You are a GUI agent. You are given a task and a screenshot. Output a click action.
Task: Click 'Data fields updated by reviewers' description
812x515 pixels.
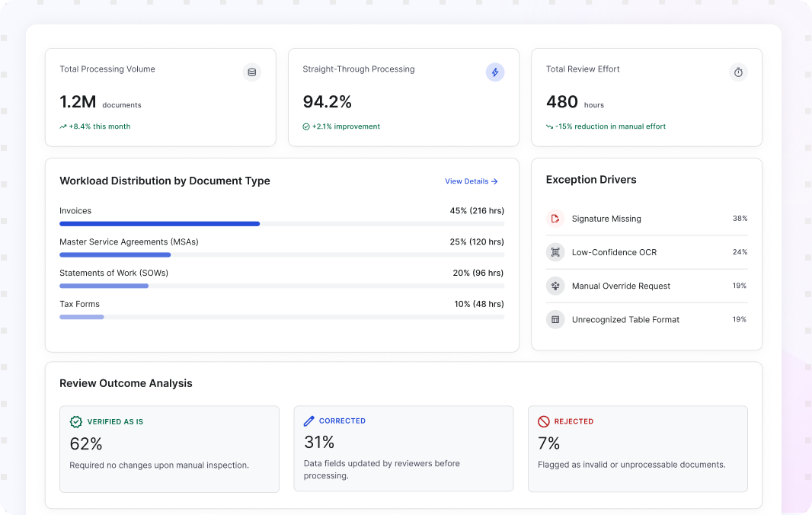click(382, 469)
